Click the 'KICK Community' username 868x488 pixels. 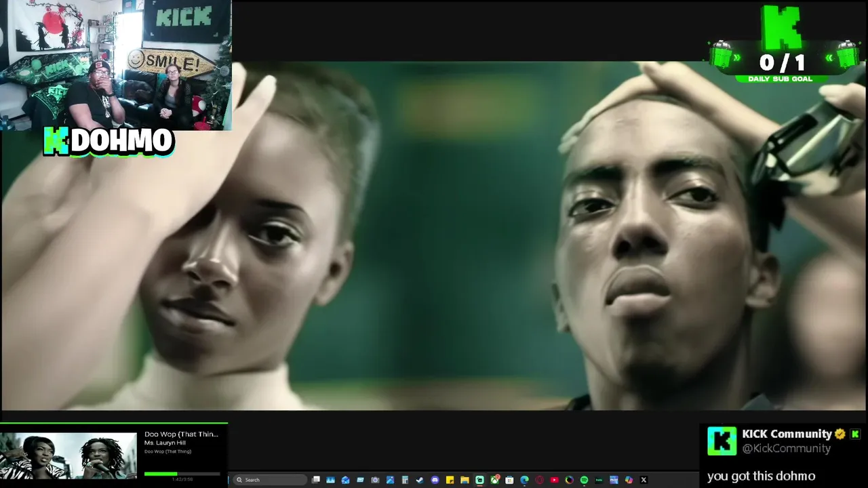[787, 434]
